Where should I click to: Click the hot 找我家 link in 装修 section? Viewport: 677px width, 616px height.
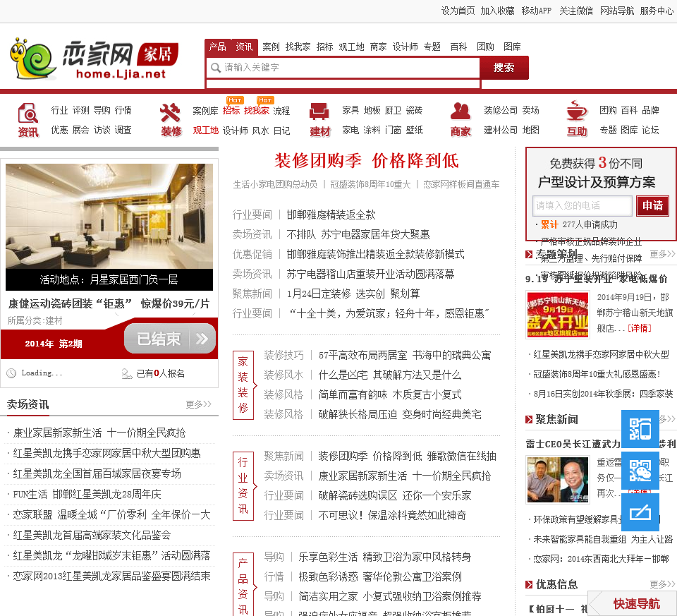coord(257,111)
